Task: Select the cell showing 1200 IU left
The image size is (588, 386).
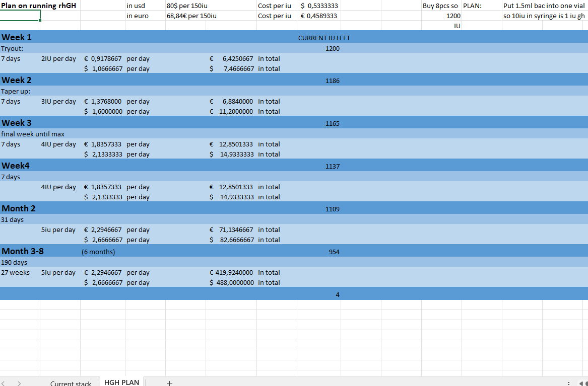Action: (333, 49)
